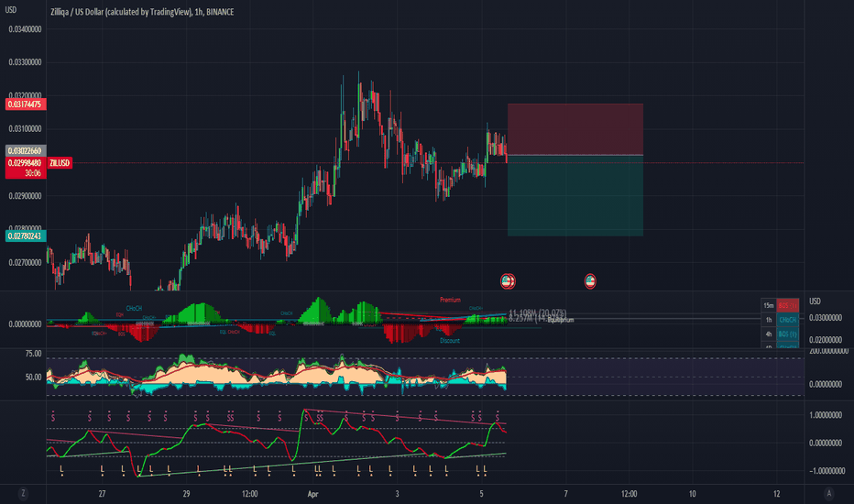Click the 0.03300000 price axis label
This screenshot has height=504, width=854.
coord(25,62)
